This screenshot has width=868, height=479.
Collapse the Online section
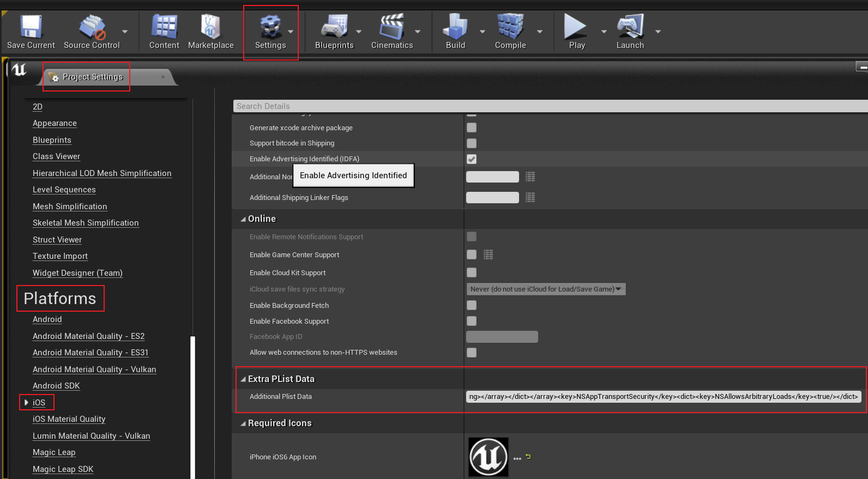pyautogui.click(x=243, y=219)
